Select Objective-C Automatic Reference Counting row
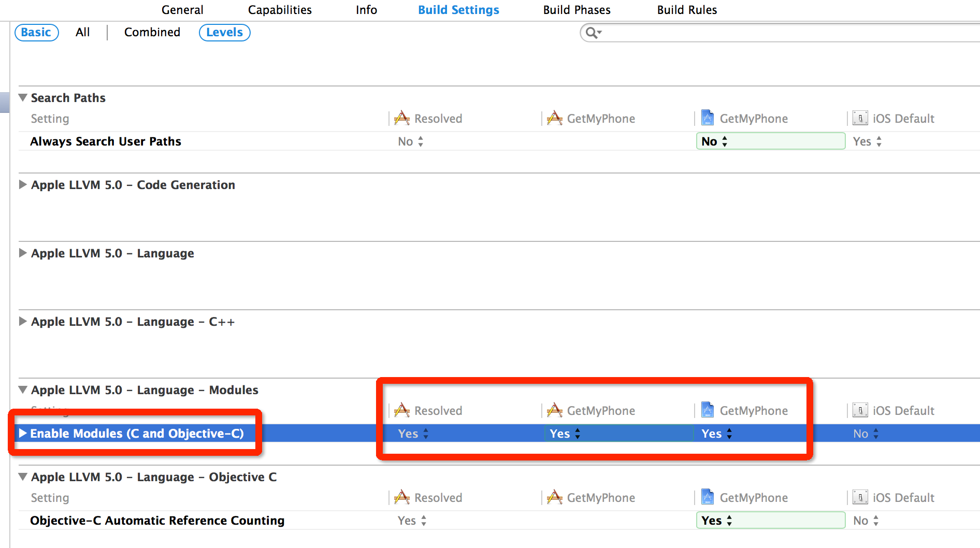This screenshot has width=980, height=548. click(x=499, y=521)
